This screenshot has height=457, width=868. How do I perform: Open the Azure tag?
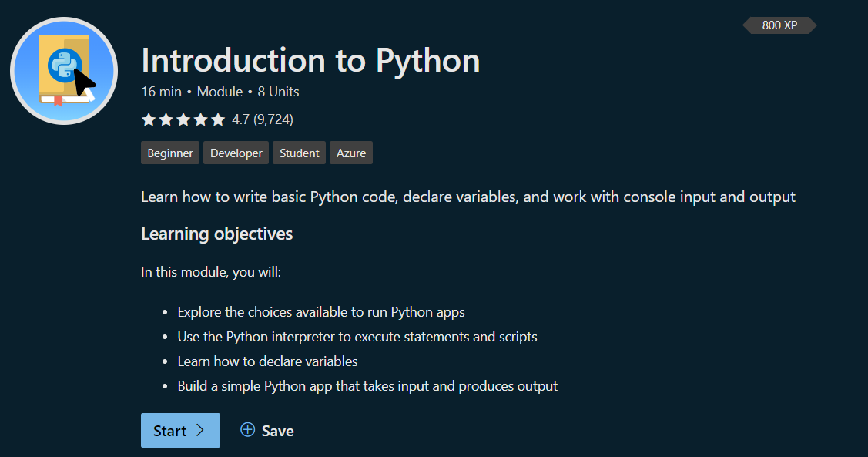click(x=351, y=153)
